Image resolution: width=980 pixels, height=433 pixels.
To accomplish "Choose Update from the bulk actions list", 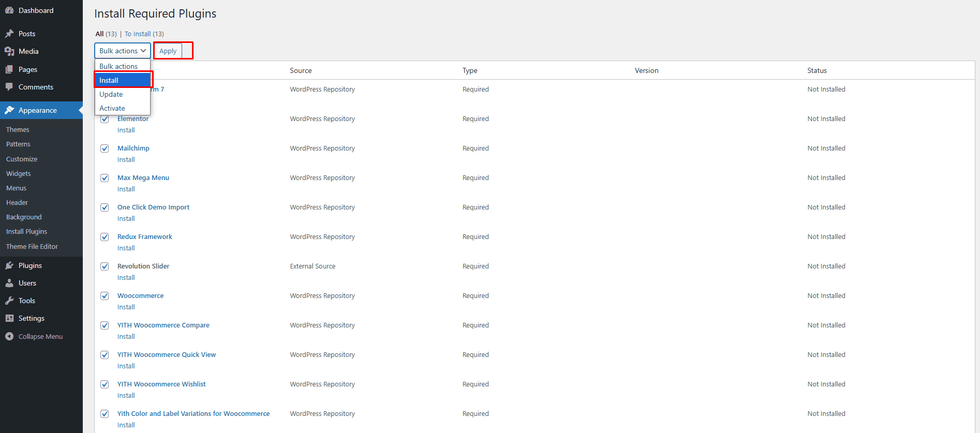I will click(123, 94).
